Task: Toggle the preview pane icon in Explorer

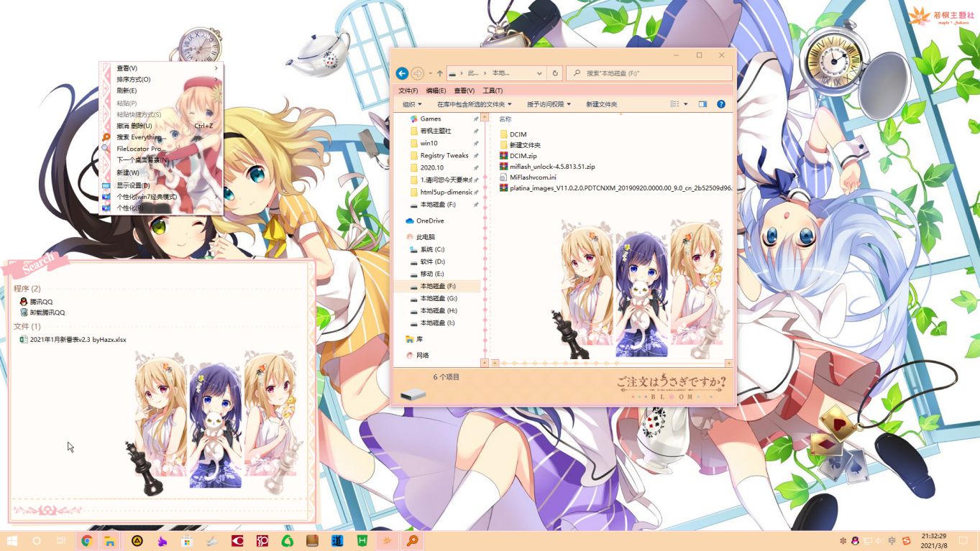Action: pos(702,104)
